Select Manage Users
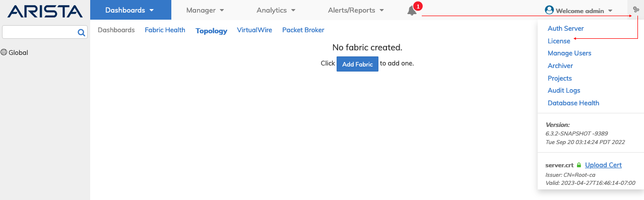 [x=569, y=53]
